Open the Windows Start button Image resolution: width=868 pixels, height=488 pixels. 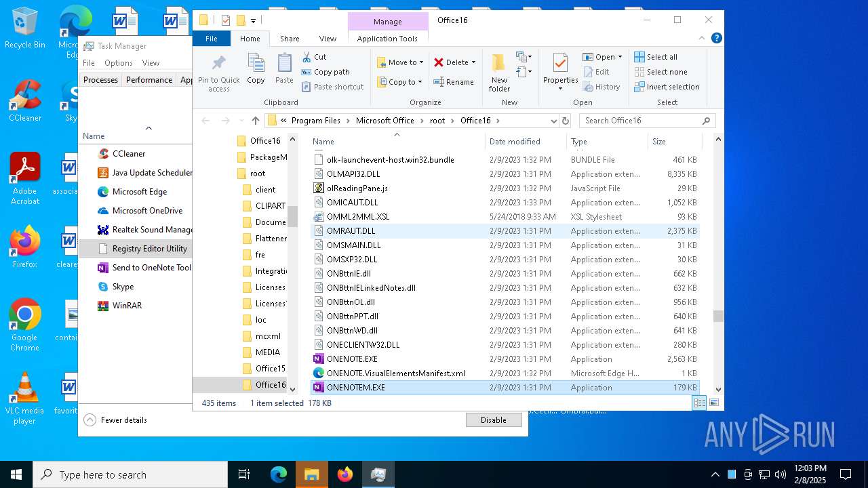[16, 474]
